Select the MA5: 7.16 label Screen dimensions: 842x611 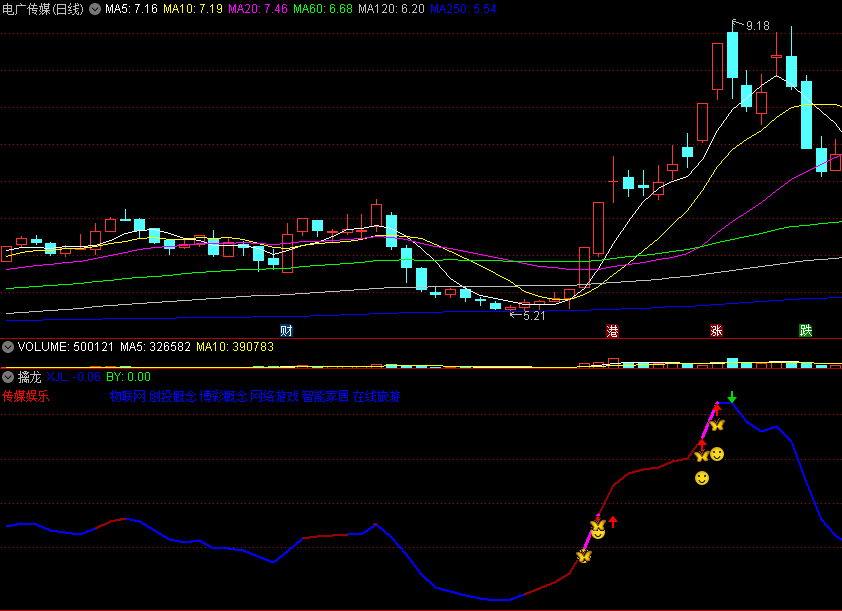point(131,9)
